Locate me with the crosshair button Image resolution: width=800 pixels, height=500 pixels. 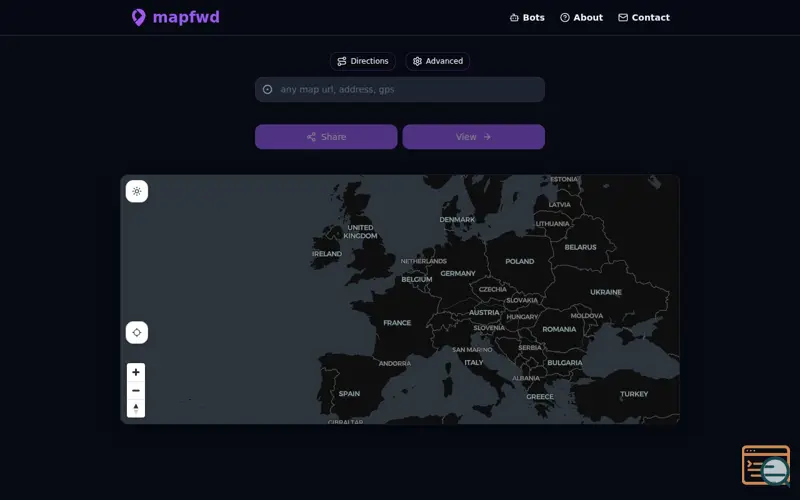click(x=137, y=333)
